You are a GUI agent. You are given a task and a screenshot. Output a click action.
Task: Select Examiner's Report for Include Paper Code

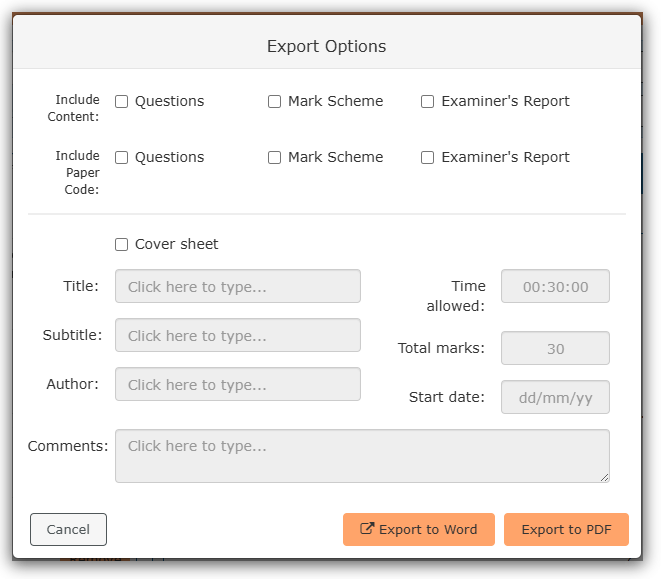428,157
